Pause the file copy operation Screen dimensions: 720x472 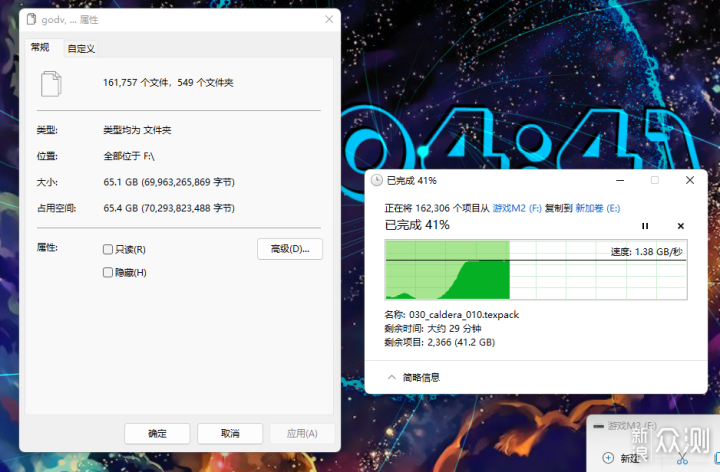tap(645, 226)
